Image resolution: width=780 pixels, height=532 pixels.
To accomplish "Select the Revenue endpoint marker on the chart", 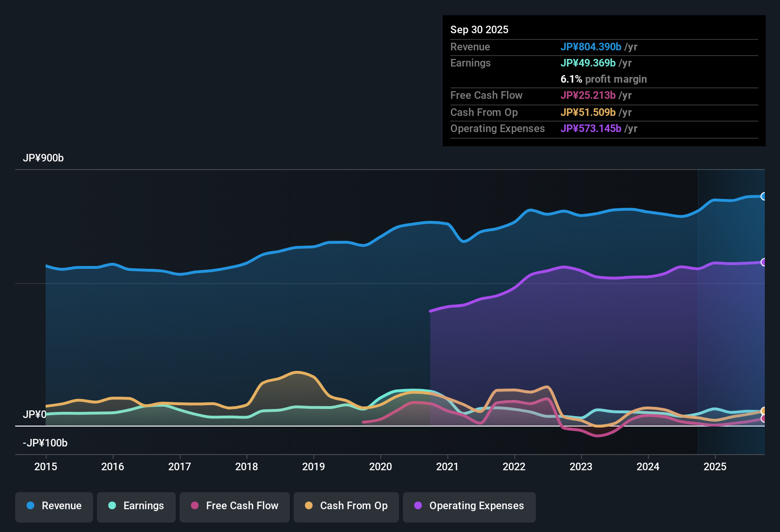I will tap(764, 196).
